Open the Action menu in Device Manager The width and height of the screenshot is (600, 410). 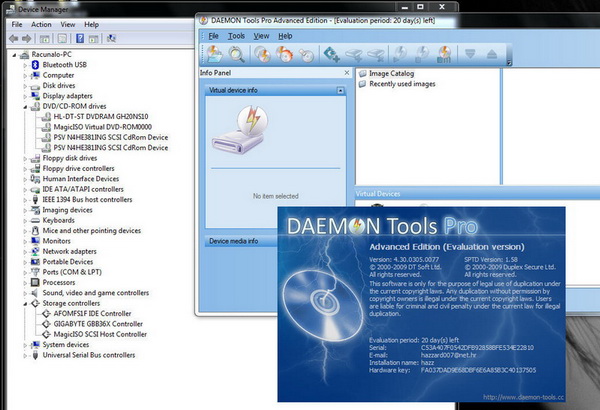point(41,24)
